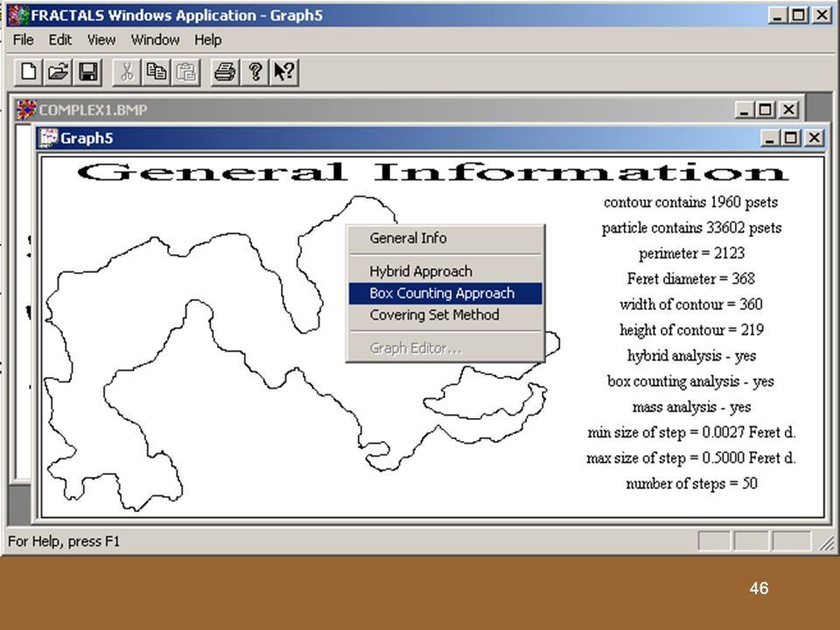Maximize the COMPLEX1.BMP window

(765, 110)
